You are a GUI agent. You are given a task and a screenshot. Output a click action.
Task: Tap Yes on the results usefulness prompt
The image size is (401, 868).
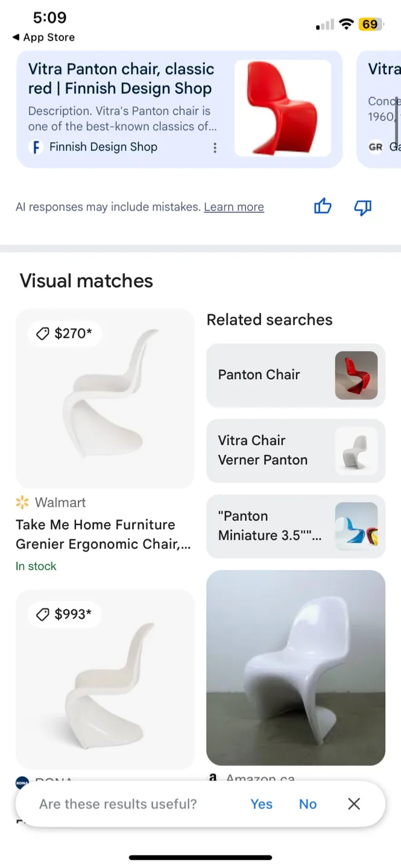(261, 804)
